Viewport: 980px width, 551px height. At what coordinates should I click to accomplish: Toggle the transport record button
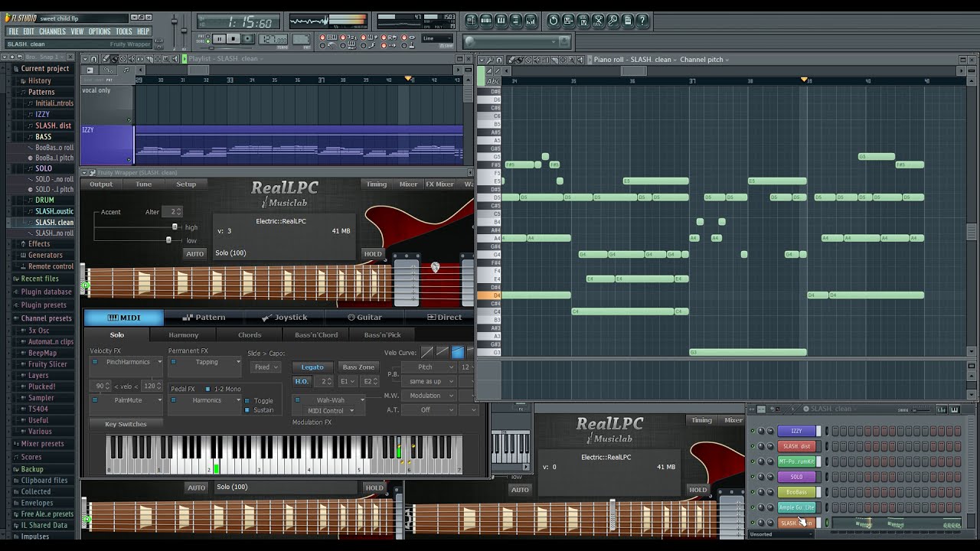(x=248, y=38)
